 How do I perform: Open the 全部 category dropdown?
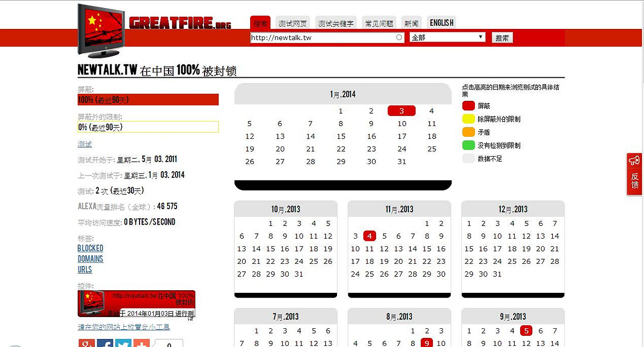point(447,38)
